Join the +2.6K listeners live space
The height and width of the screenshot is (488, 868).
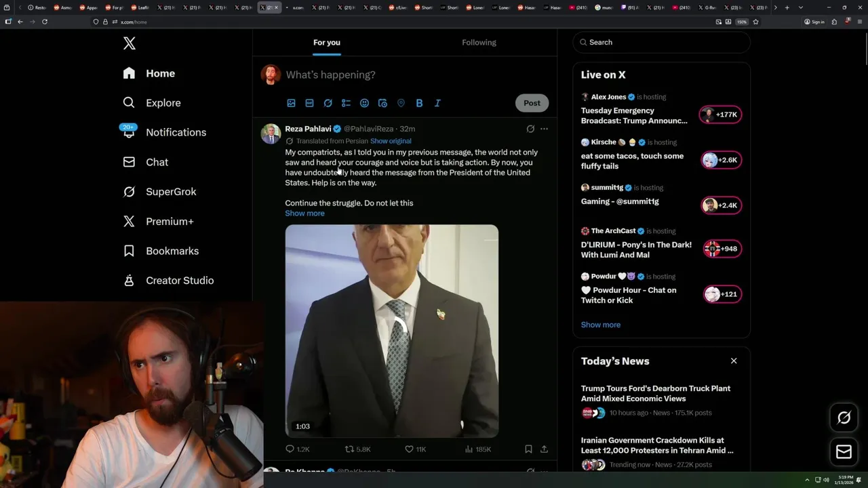click(720, 160)
